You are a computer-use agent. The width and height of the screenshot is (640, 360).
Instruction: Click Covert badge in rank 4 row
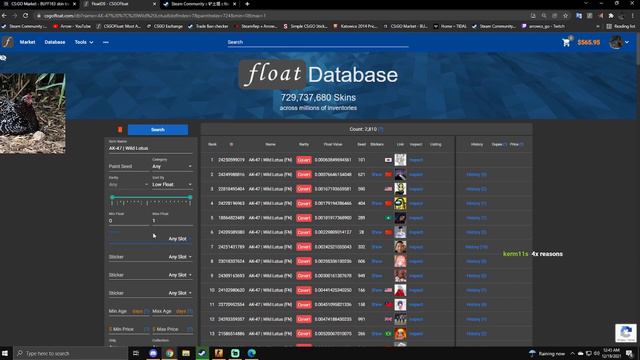pos(304,203)
